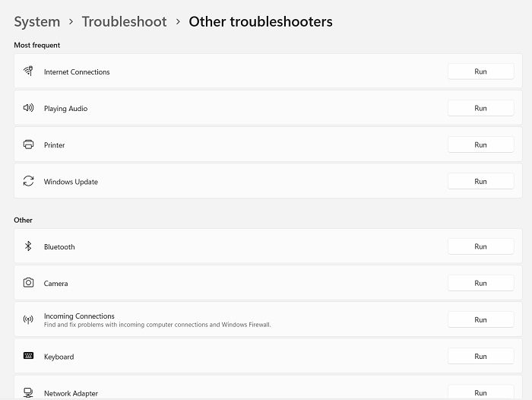The height and width of the screenshot is (400, 532).
Task: Click the Incoming Connections antenna icon
Action: coord(28,319)
